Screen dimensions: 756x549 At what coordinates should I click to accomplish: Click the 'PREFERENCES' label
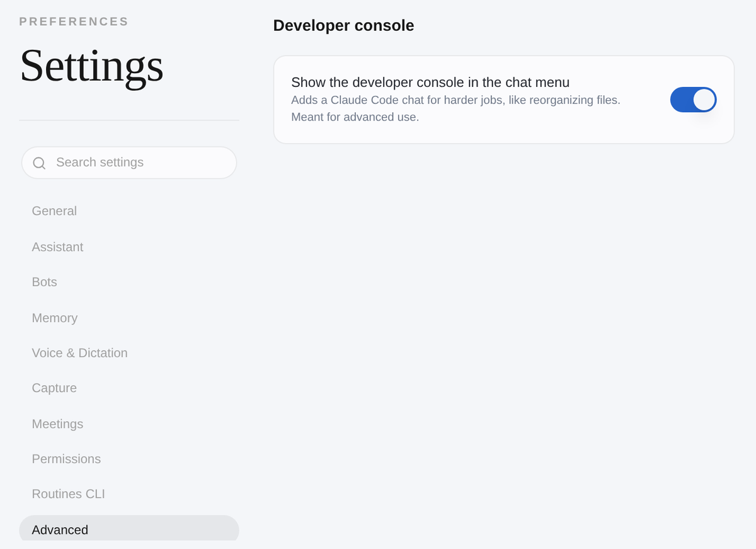coord(74,21)
